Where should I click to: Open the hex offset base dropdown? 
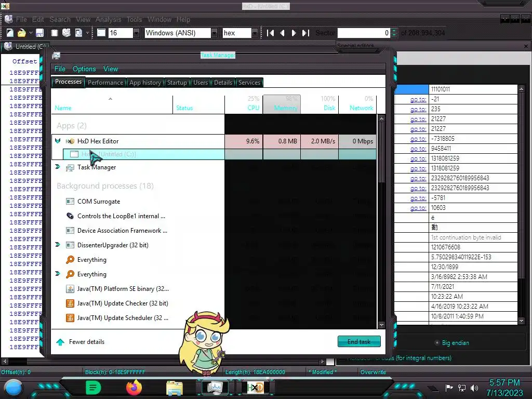255,33
